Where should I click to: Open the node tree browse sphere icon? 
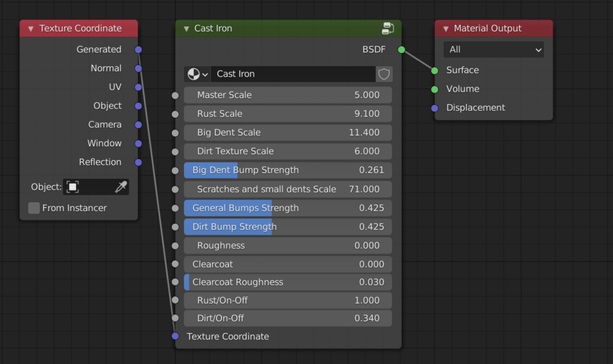click(x=197, y=74)
